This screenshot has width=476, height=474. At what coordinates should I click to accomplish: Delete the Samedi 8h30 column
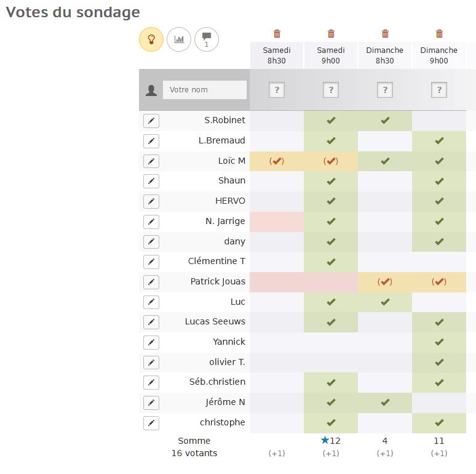coord(277,33)
